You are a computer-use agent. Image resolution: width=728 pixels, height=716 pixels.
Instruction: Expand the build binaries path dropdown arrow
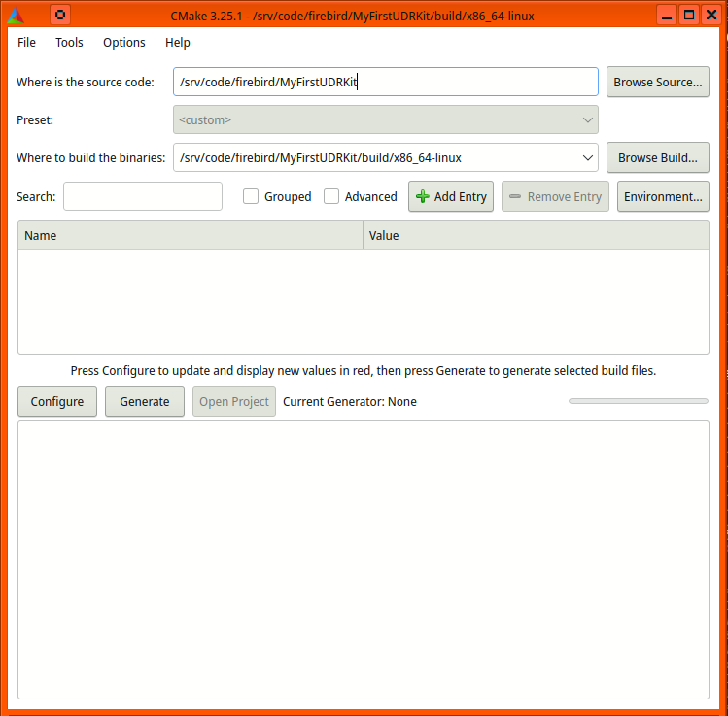pyautogui.click(x=587, y=157)
